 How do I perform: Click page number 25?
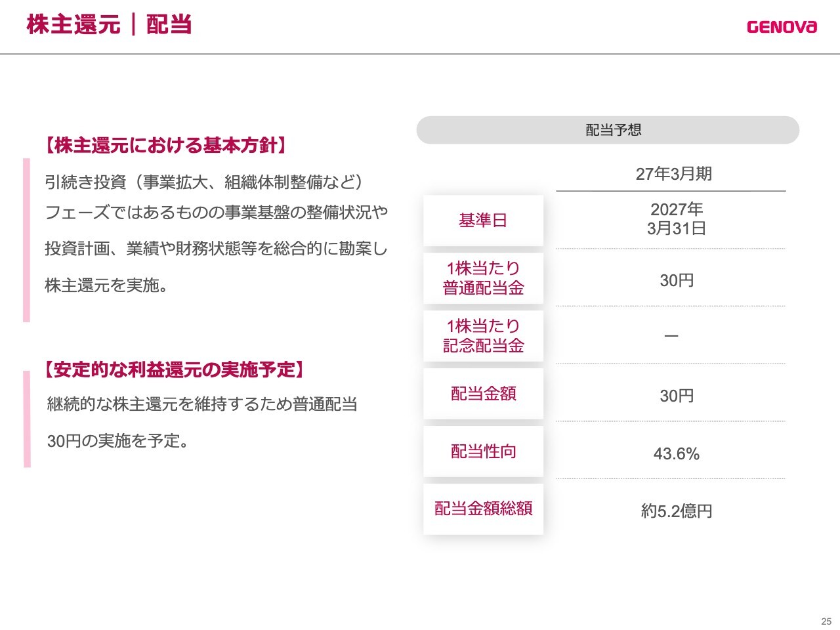826,621
